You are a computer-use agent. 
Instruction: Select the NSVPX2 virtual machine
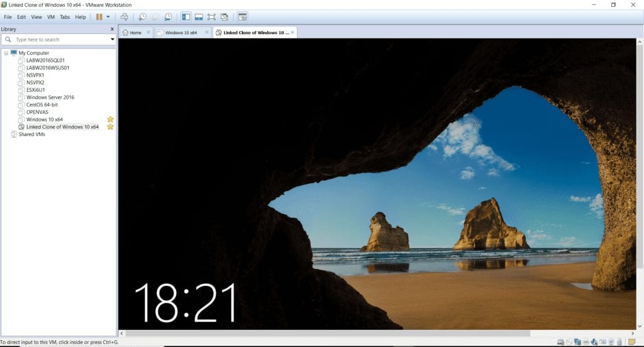coord(35,82)
